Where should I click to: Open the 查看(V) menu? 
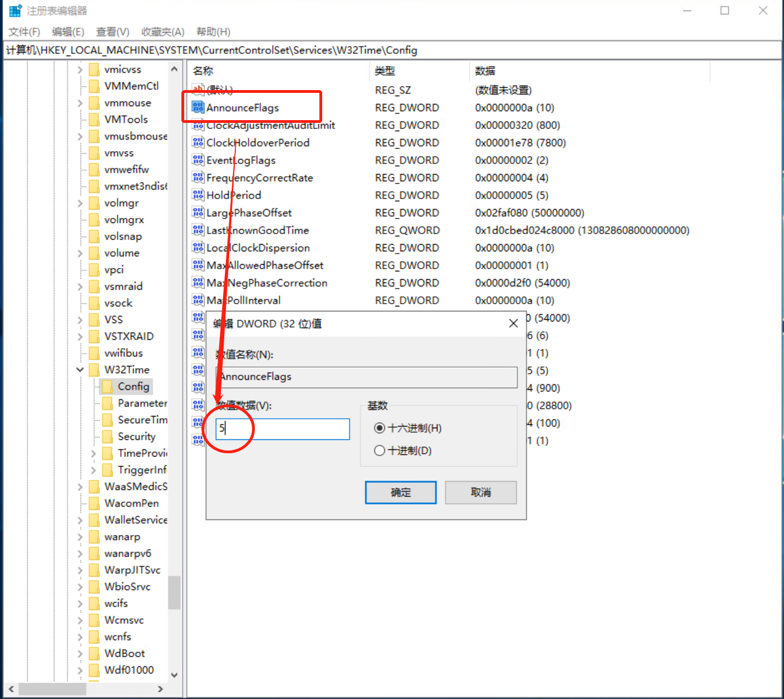(x=112, y=32)
